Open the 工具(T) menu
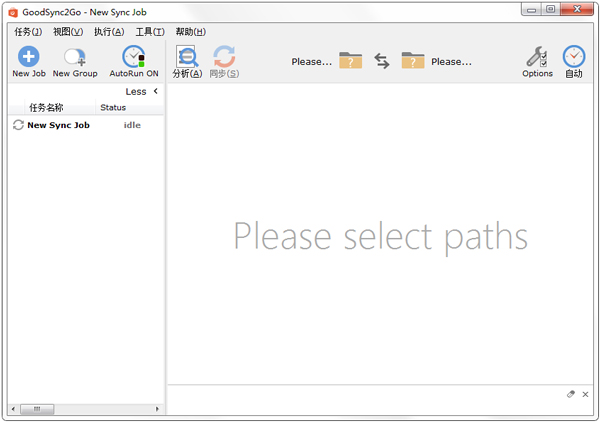The height and width of the screenshot is (422, 600). (x=150, y=32)
